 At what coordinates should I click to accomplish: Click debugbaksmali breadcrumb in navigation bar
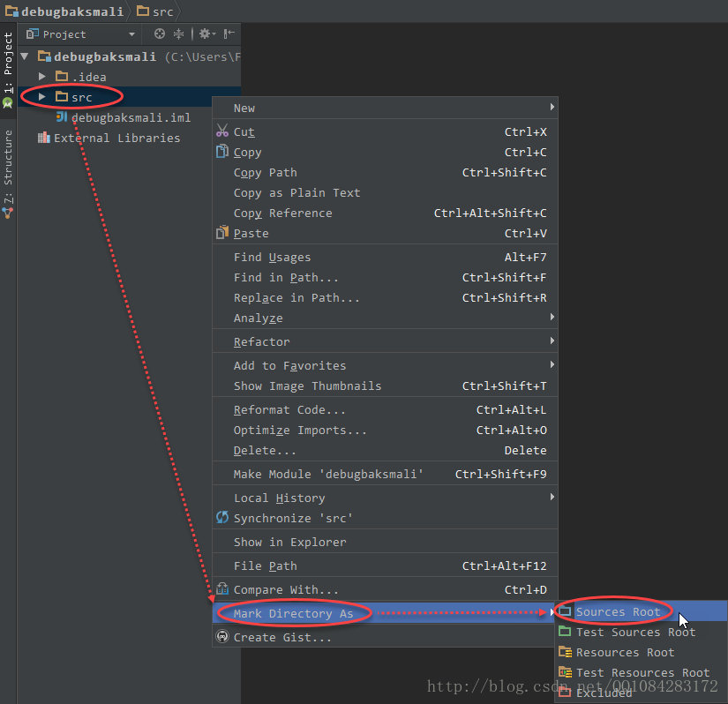pos(64,11)
